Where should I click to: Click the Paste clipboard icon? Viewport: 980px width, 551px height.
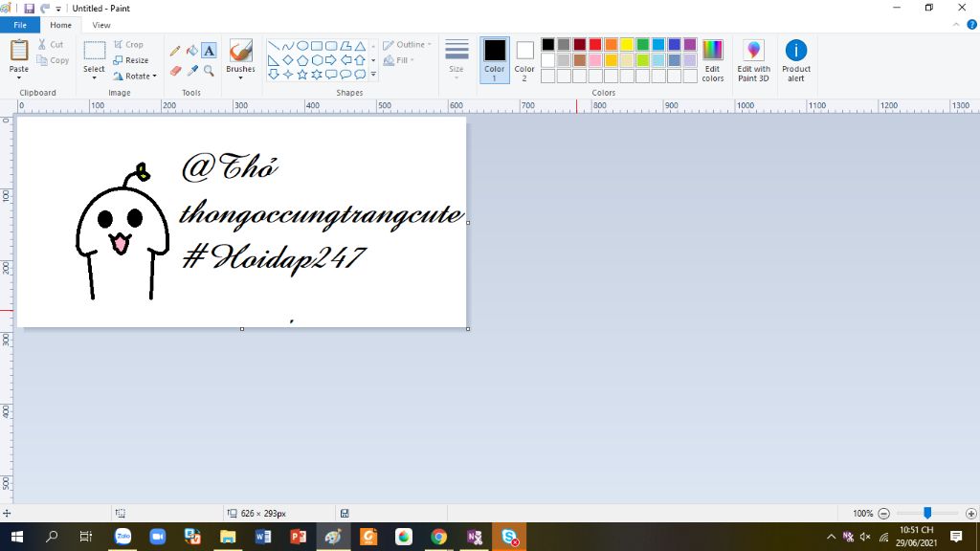[19, 51]
